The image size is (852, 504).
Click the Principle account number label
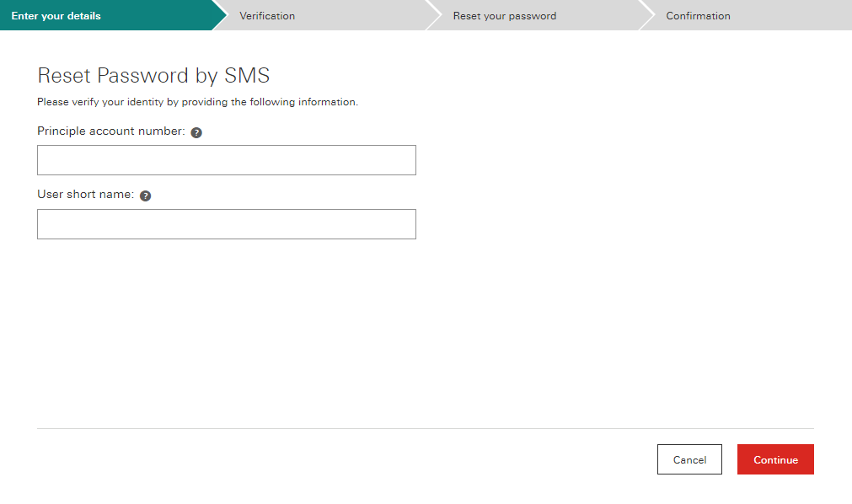pos(110,131)
